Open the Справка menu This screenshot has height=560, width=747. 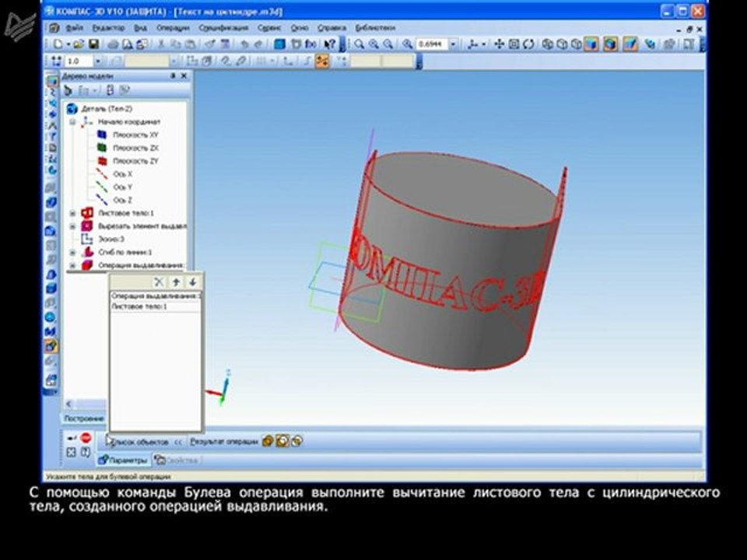[331, 28]
